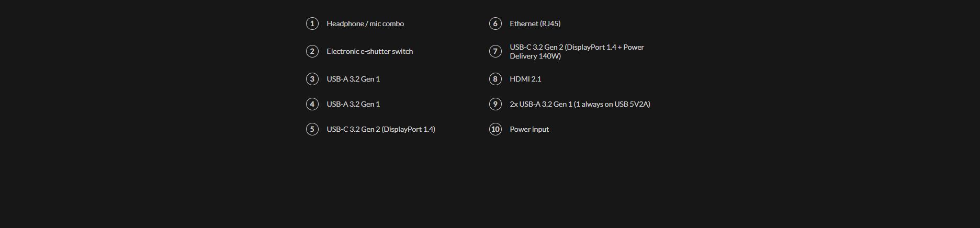Select the circled number 3 marker
This screenshot has width=980, height=228.
pyautogui.click(x=312, y=79)
